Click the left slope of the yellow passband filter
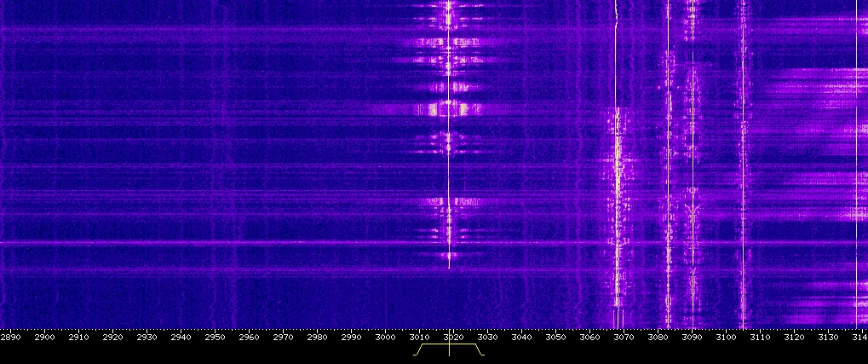This screenshot has height=364, width=868. tap(418, 350)
